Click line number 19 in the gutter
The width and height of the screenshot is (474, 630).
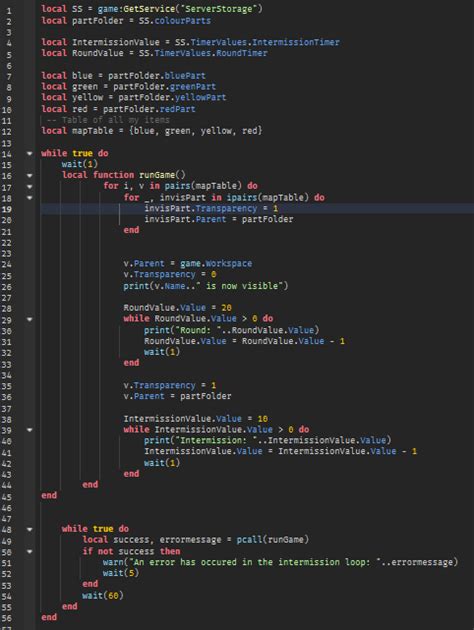[7, 209]
